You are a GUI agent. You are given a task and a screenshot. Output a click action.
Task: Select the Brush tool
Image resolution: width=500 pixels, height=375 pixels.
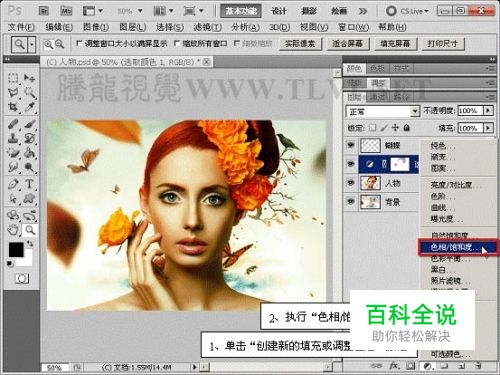[x=29, y=124]
